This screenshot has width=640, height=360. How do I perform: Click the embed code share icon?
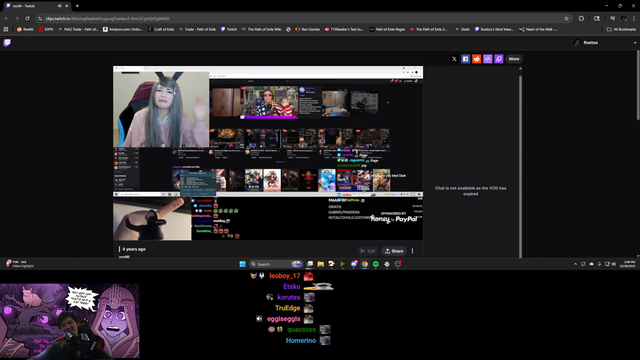point(487,59)
